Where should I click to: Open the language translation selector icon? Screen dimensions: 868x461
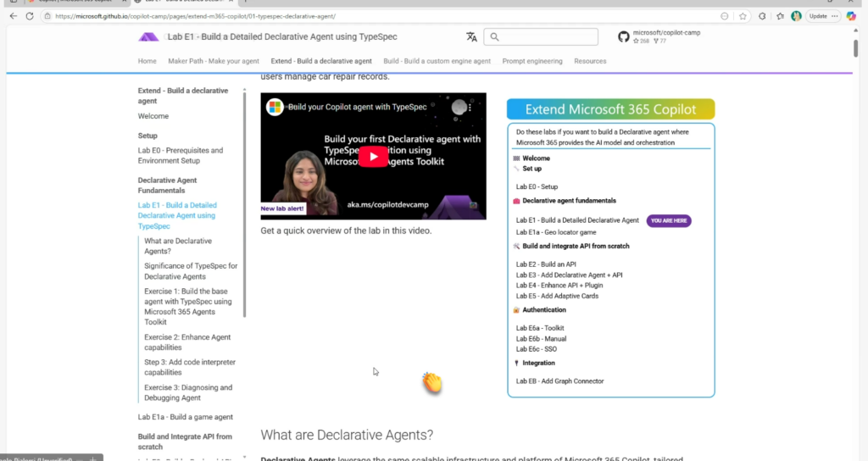pos(471,37)
